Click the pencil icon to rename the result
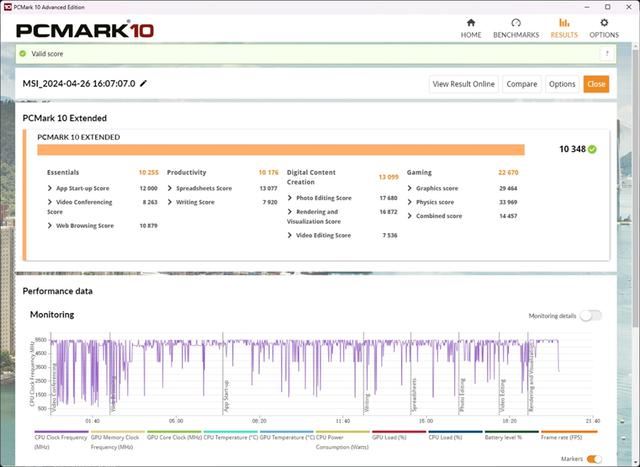The height and width of the screenshot is (467, 640). point(144,84)
